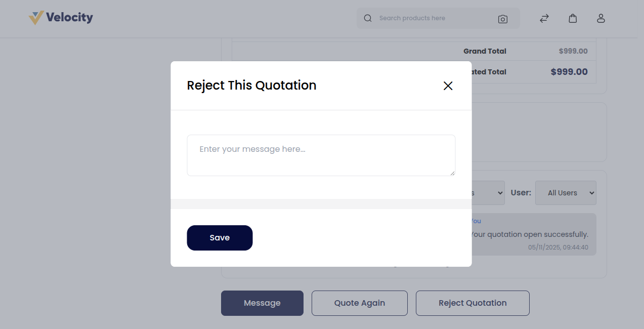Click the Reject Quotation button
Viewport: 644px width, 329px height.
pyautogui.click(x=473, y=303)
